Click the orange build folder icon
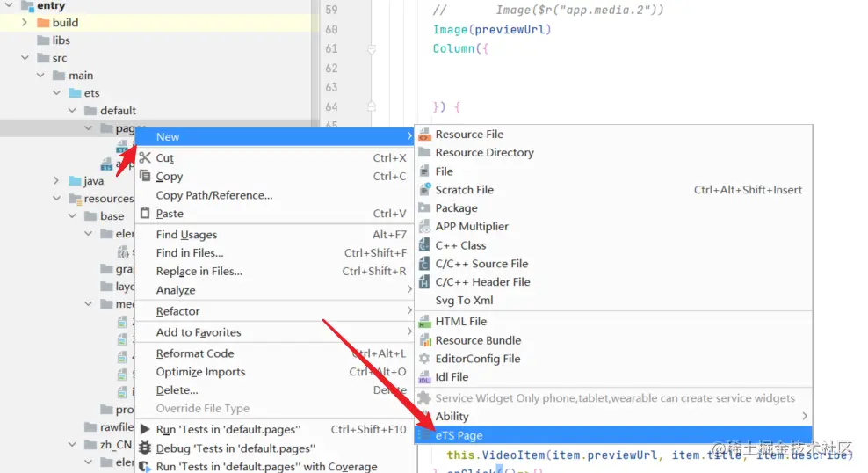The width and height of the screenshot is (868, 473). point(43,23)
